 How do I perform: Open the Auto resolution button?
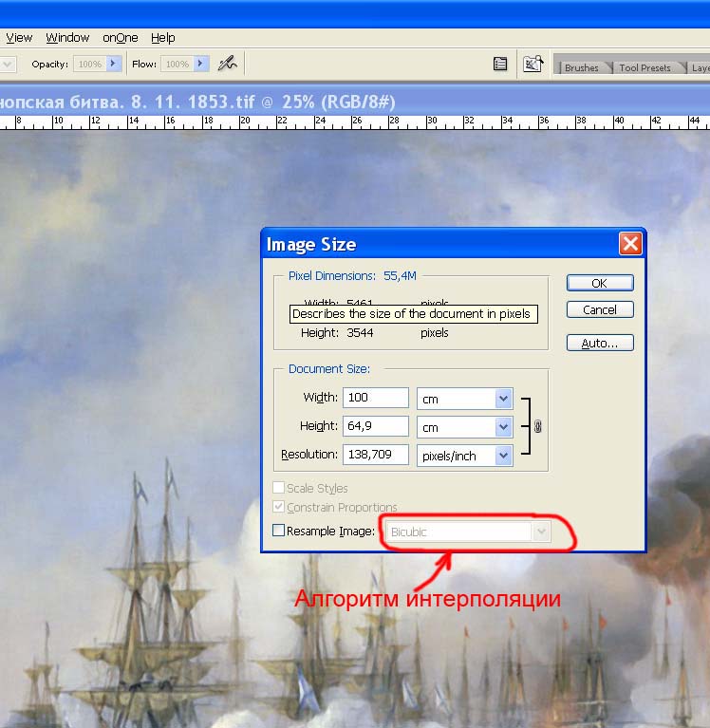tap(600, 343)
